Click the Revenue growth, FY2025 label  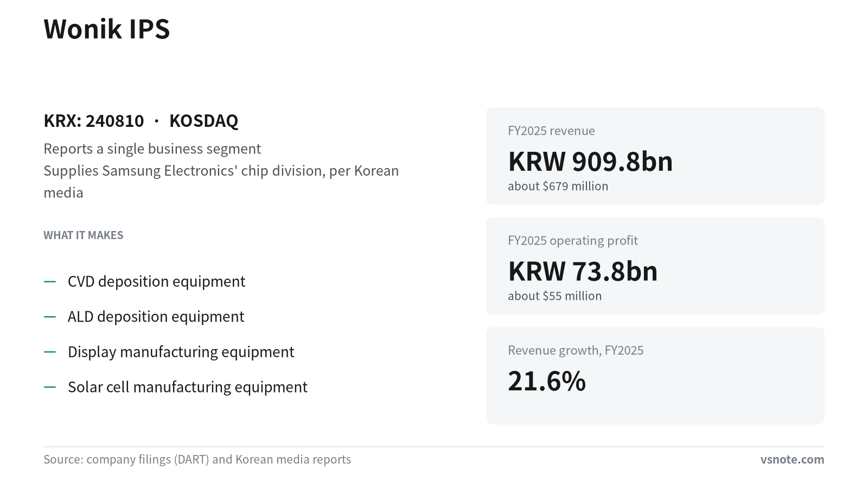(x=576, y=350)
